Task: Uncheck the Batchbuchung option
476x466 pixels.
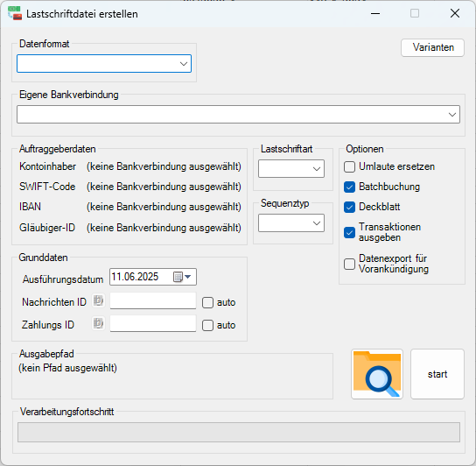Action: 349,187
